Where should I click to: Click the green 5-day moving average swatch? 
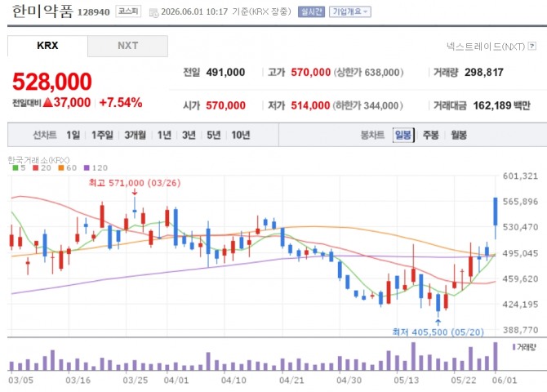[16, 168]
